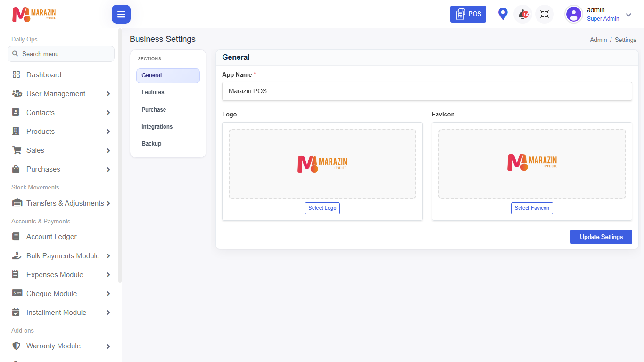
Task: Click the favicon preview thumbnail
Action: click(x=532, y=164)
